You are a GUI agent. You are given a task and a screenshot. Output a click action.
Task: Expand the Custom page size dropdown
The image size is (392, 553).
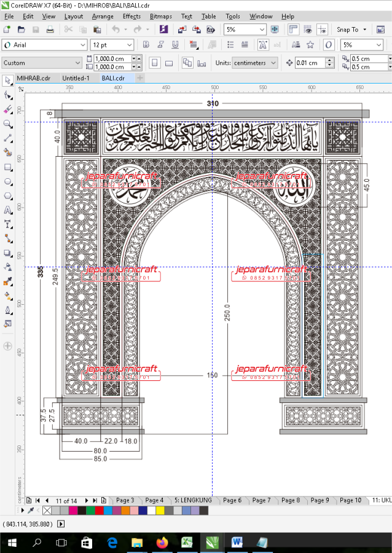77,63
